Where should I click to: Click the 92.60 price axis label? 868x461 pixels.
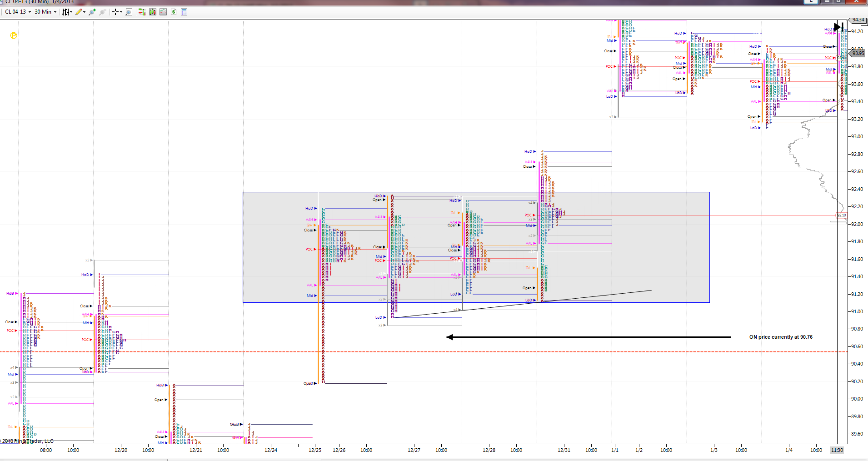pyautogui.click(x=857, y=171)
